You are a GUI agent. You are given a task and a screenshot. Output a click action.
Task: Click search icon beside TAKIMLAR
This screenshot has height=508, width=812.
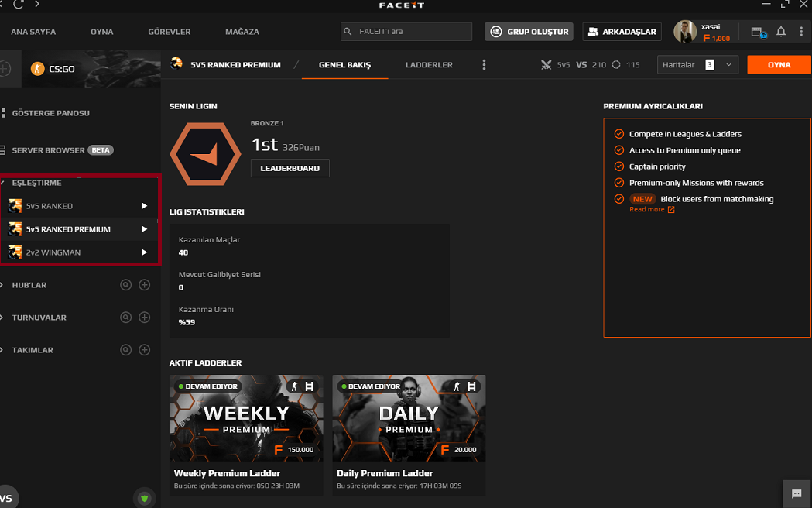(x=126, y=350)
